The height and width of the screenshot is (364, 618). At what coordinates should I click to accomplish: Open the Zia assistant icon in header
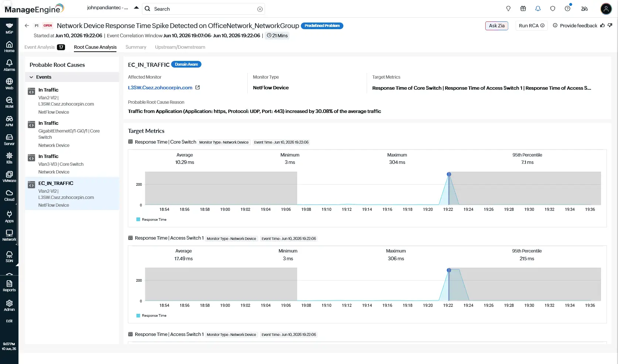[x=584, y=8]
